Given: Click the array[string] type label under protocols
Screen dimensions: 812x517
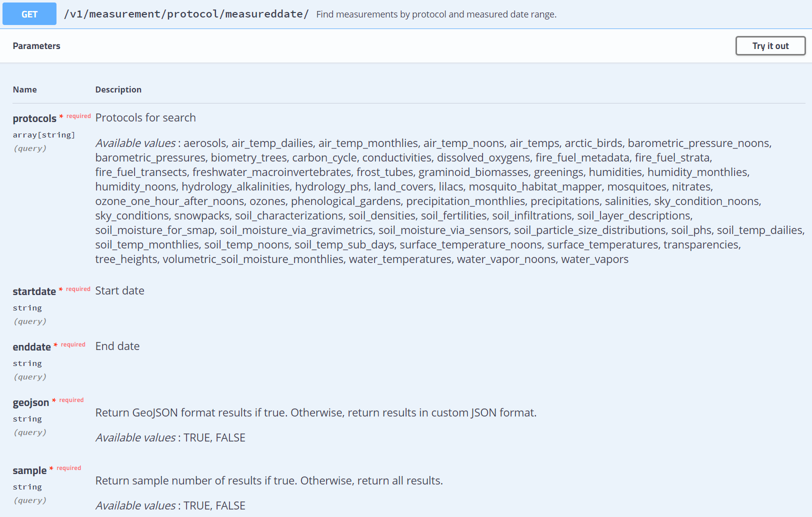Looking at the screenshot, I should (x=44, y=135).
